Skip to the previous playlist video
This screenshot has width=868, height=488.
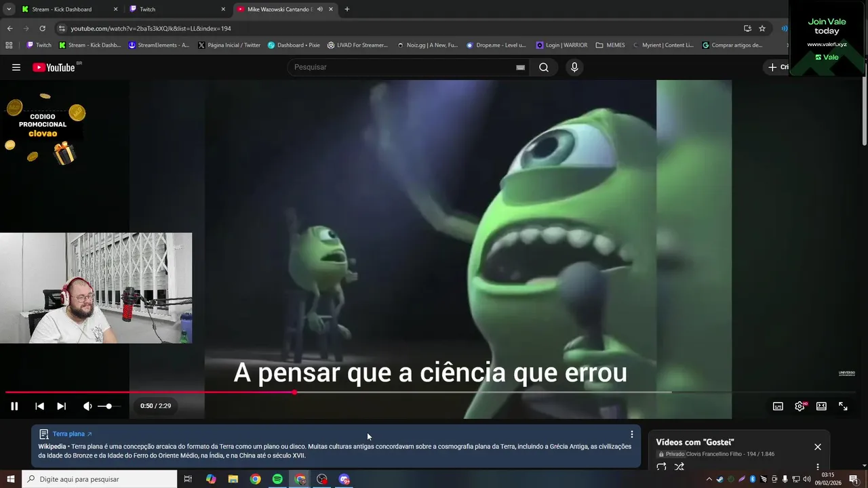[39, 406]
